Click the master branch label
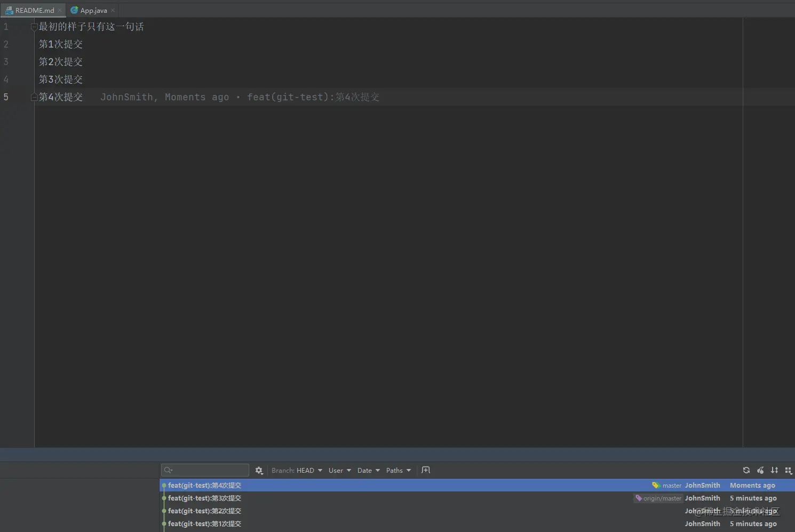This screenshot has width=795, height=532. 672,486
